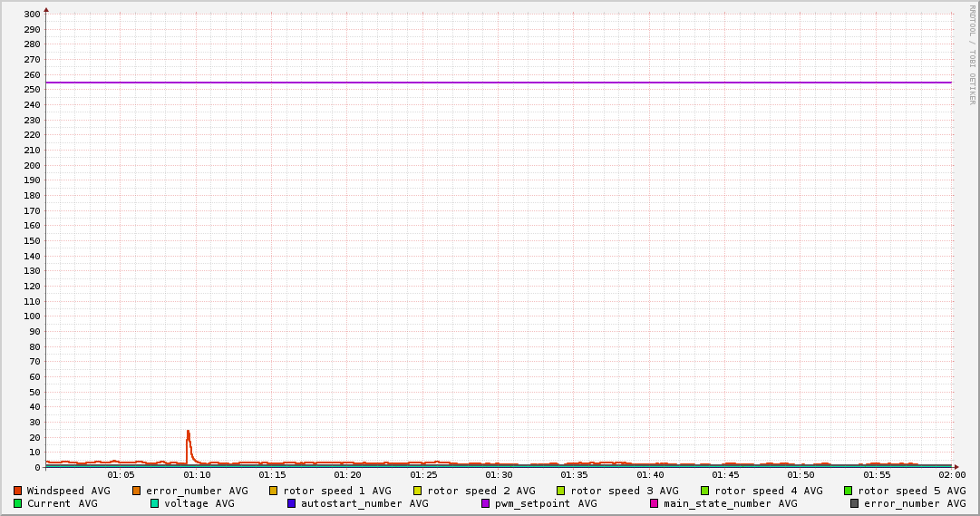
Task: Click the purple pwm_setpoint line near 255
Action: [x=499, y=83]
